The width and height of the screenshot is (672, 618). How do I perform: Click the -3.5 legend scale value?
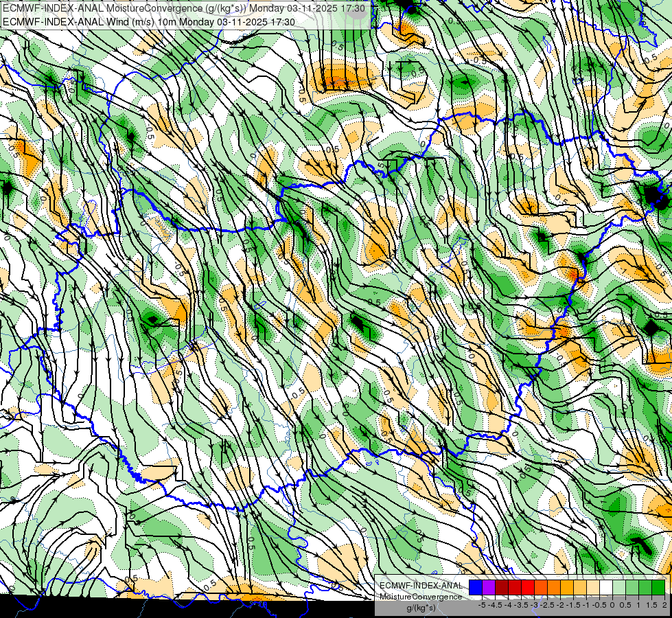tap(521, 605)
